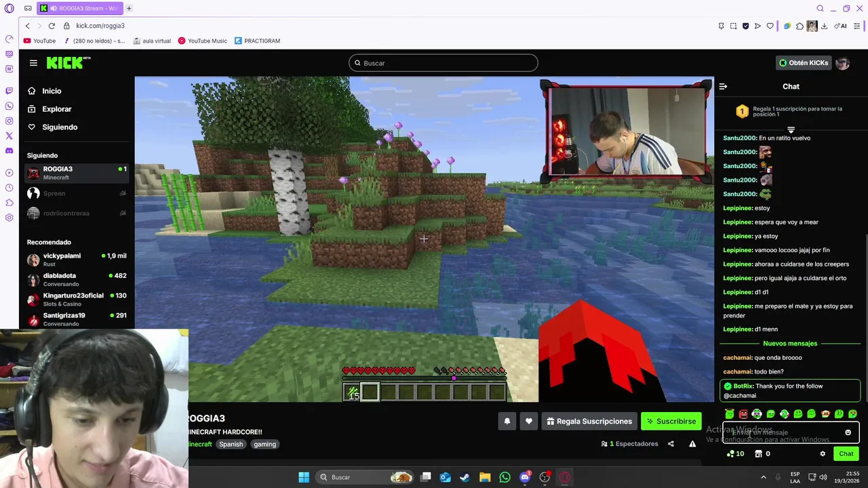Image resolution: width=868 pixels, height=488 pixels.
Task: Open browser snapshot tool icon
Action: click(733, 26)
